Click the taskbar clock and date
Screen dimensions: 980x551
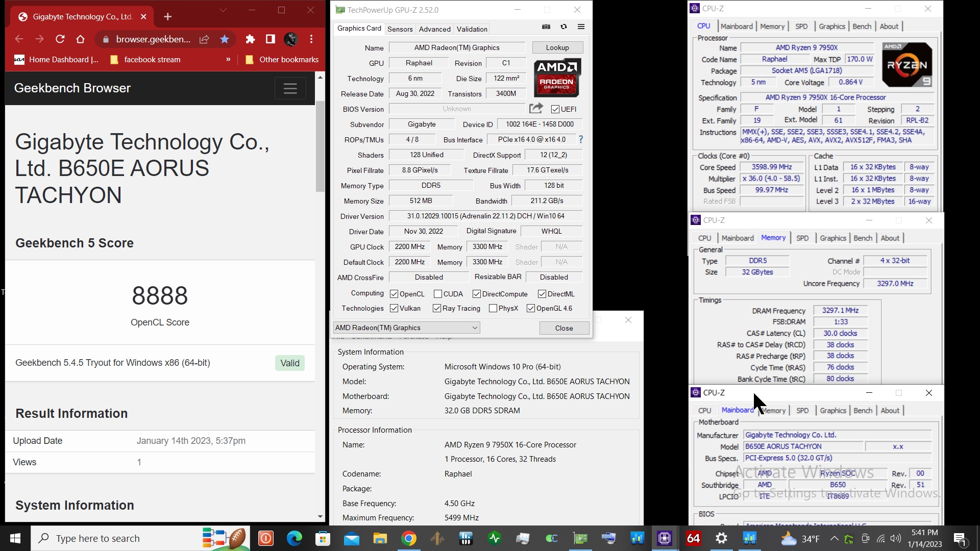click(x=924, y=538)
